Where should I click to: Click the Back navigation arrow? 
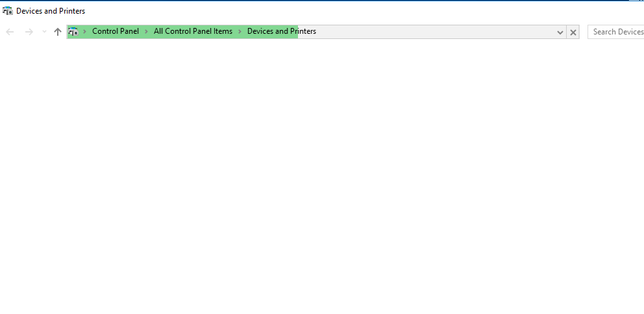tap(10, 32)
